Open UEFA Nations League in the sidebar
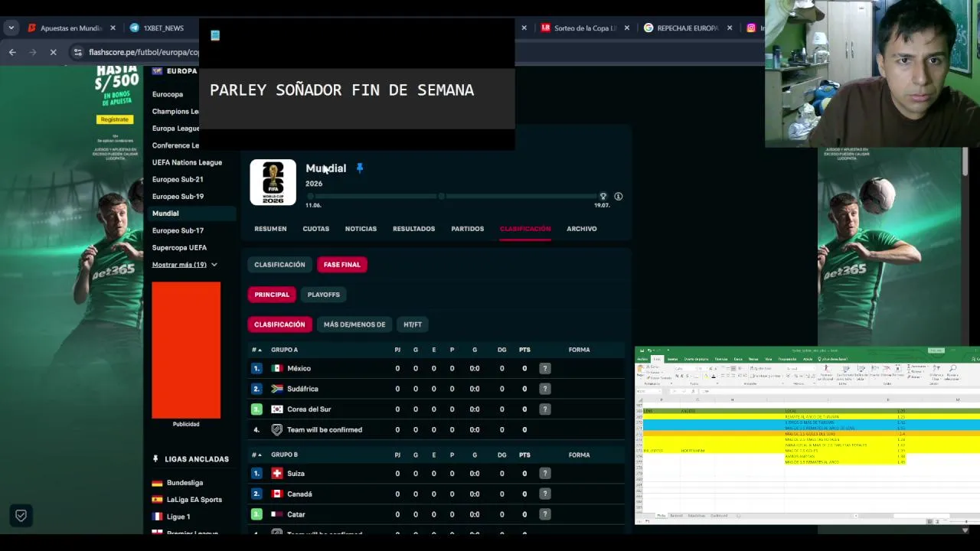Viewport: 980px width, 551px height. click(x=187, y=162)
